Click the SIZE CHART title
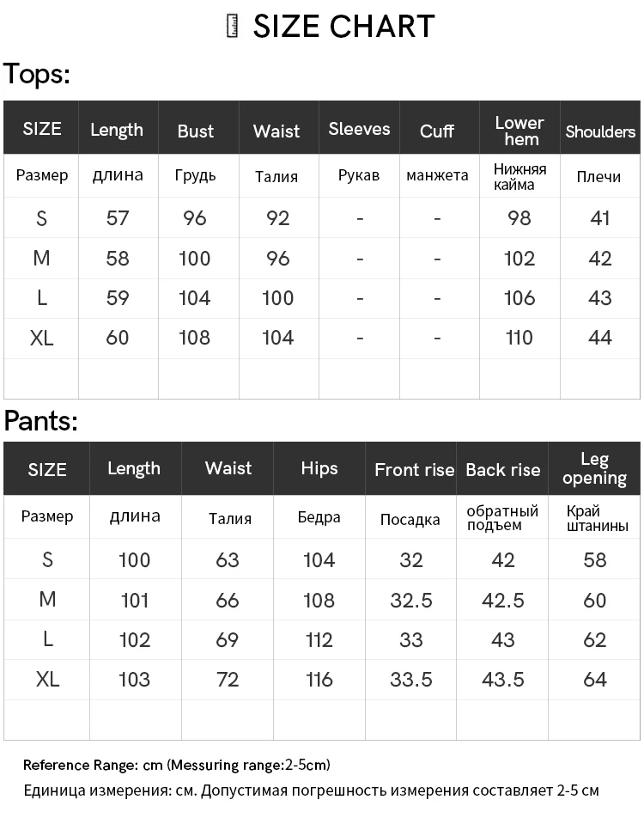644x818 pixels. [343, 26]
